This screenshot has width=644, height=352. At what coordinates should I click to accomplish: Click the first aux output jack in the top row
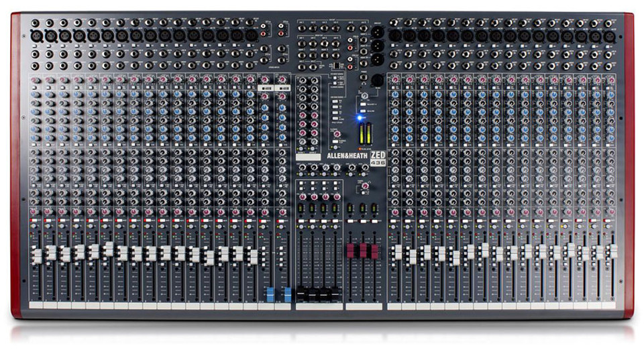(x=303, y=29)
